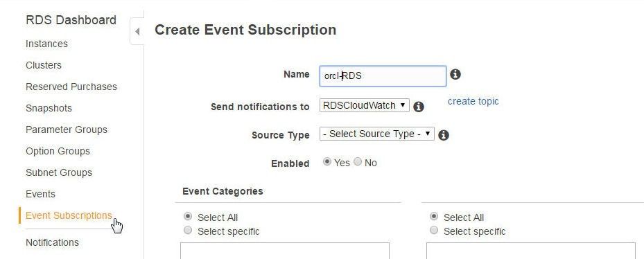The image size is (644, 259).
Task: Click the Name field containing orcl-RDS
Action: pyautogui.click(x=383, y=76)
